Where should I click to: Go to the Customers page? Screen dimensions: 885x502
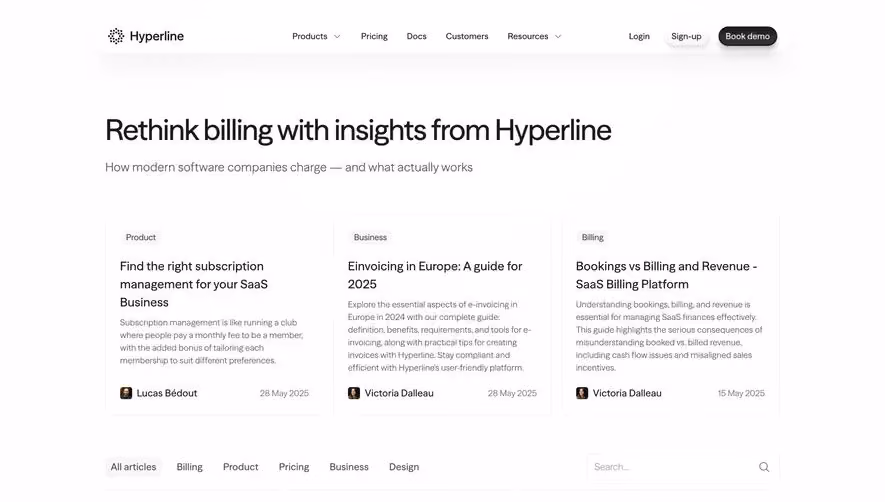click(x=467, y=36)
